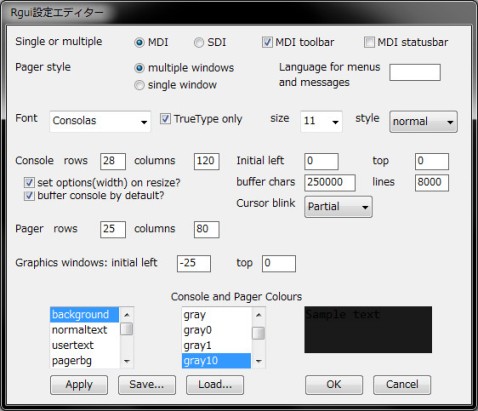Click the buffer lines field showing 8000
478x411 pixels.
point(432,183)
